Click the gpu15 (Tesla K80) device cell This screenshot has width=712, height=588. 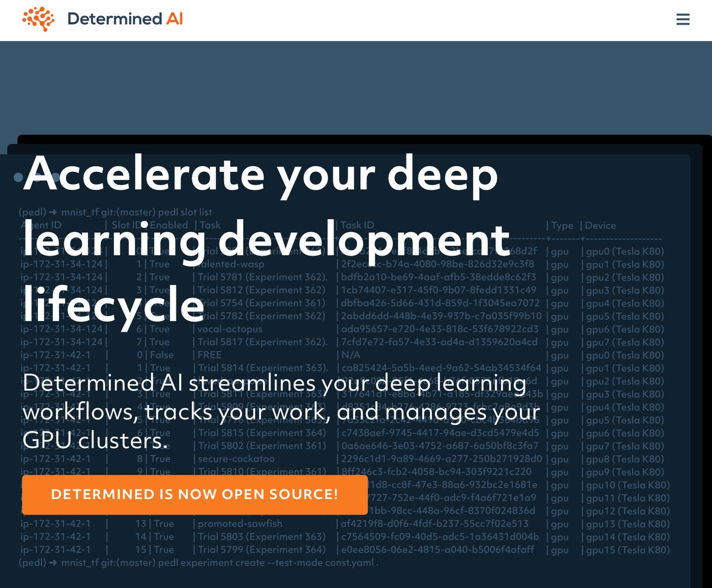tap(628, 550)
